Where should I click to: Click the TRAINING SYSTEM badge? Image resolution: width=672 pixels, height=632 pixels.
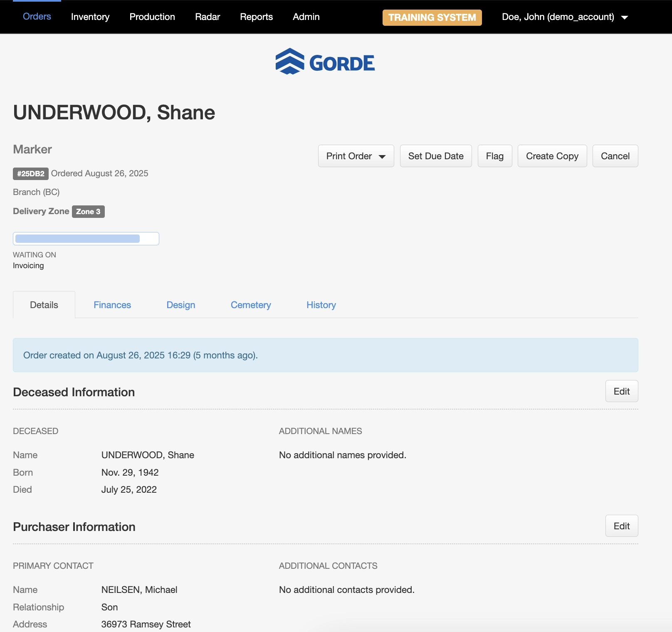(432, 17)
